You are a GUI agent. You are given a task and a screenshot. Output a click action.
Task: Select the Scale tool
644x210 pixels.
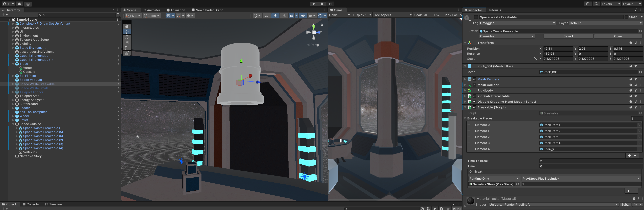coord(126,43)
